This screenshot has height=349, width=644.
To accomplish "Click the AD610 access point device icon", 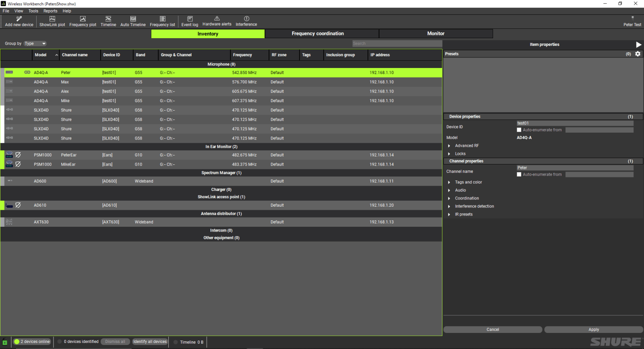I will pos(9,205).
